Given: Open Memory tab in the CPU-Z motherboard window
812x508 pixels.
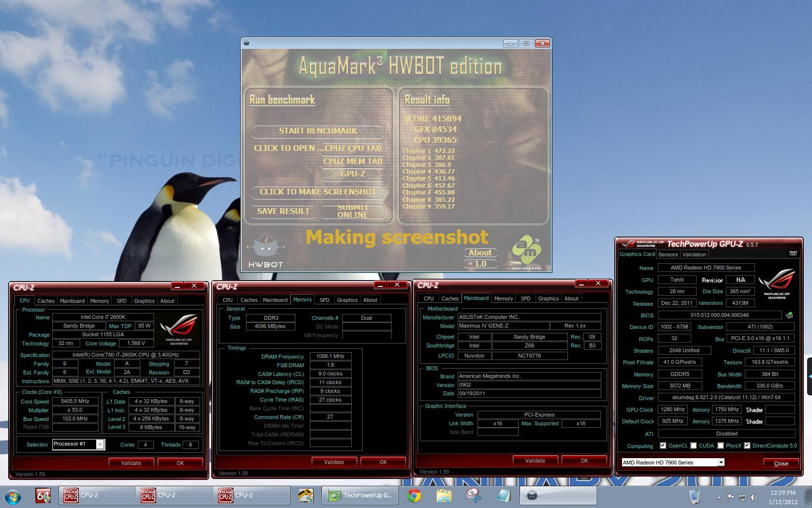Looking at the screenshot, I should pyautogui.click(x=503, y=299).
